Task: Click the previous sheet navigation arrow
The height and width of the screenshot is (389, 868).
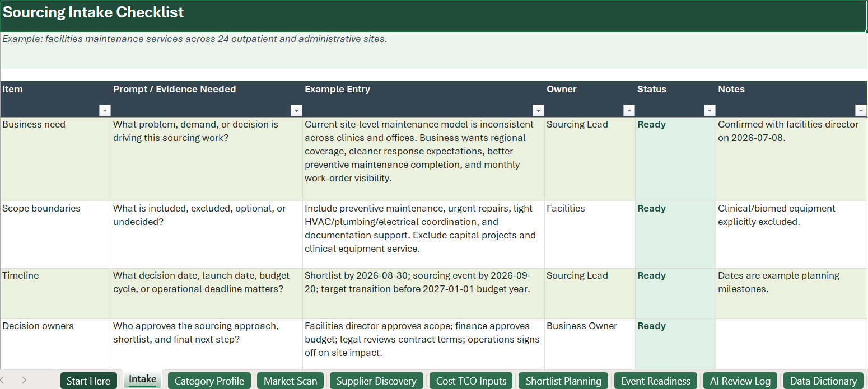Action: pos(3,380)
